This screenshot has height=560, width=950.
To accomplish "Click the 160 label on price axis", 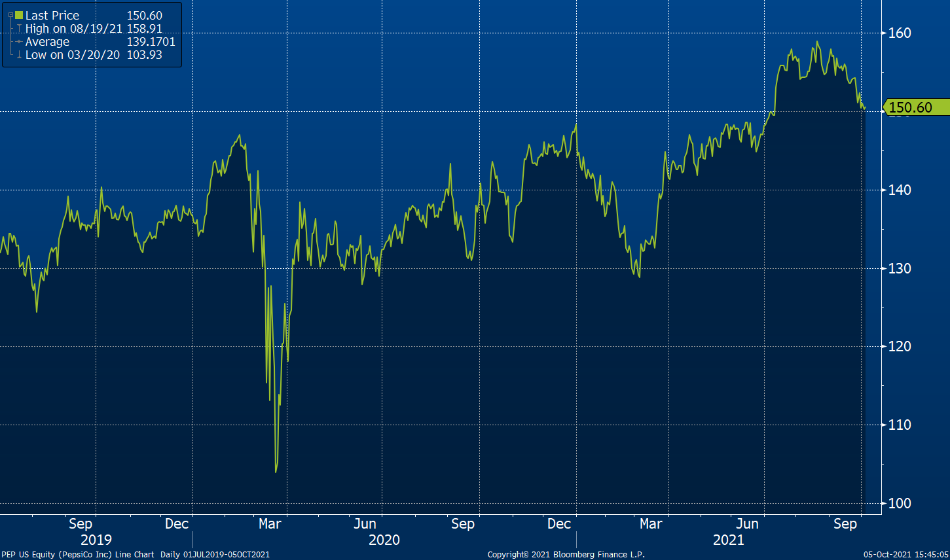I will pyautogui.click(x=900, y=33).
